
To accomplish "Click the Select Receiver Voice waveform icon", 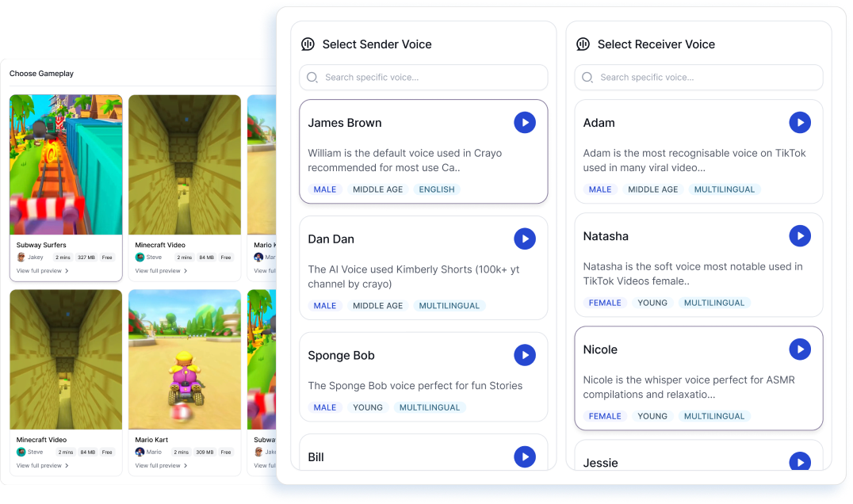I will click(x=583, y=44).
